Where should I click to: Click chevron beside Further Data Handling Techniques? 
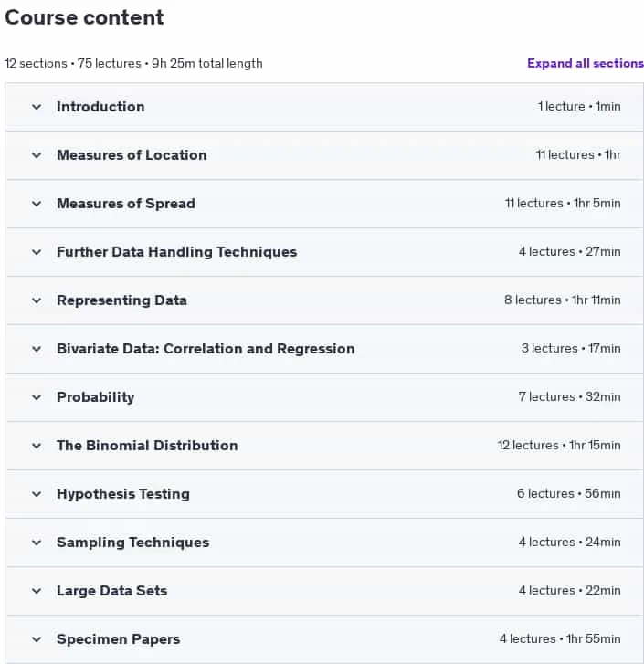pos(37,252)
